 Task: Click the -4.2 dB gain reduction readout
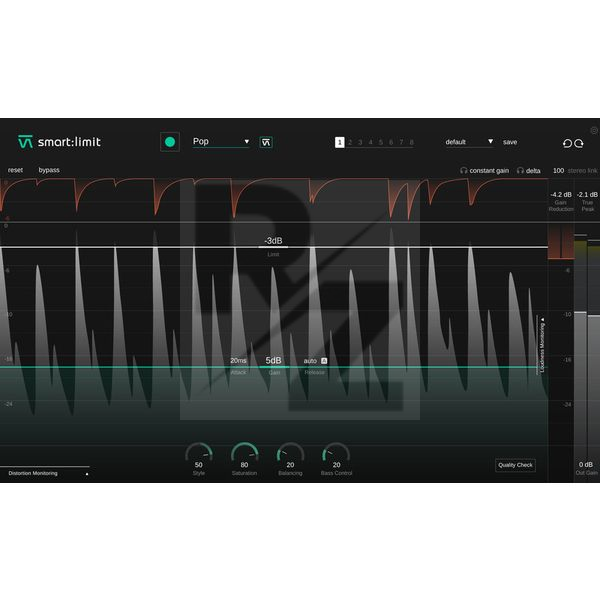(x=561, y=194)
